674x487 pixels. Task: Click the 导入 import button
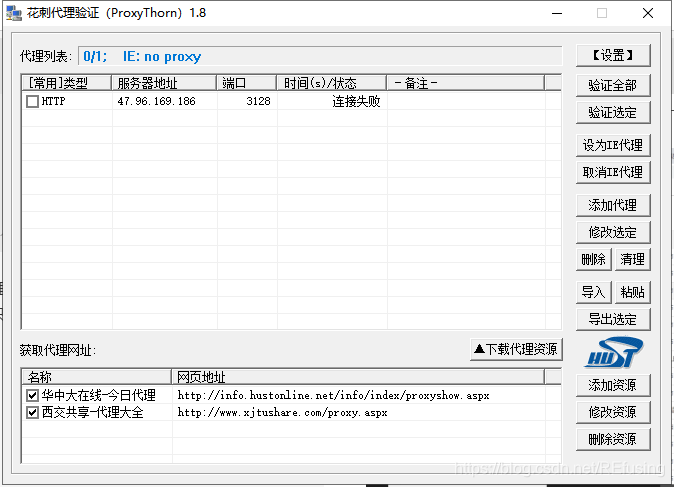[594, 292]
